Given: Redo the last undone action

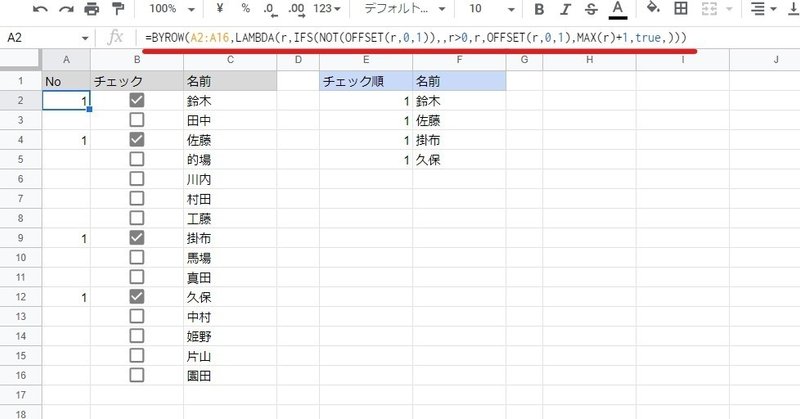Looking at the screenshot, I should (x=66, y=9).
